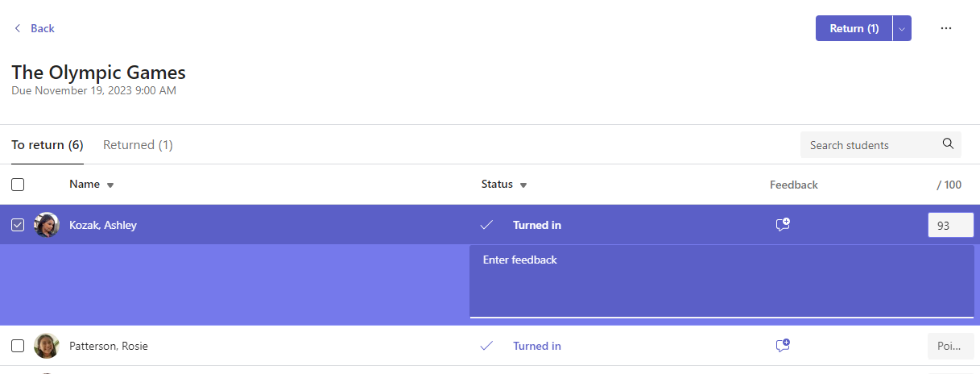Open the more options ellipsis menu
This screenshot has height=374, width=980.
tap(946, 28)
